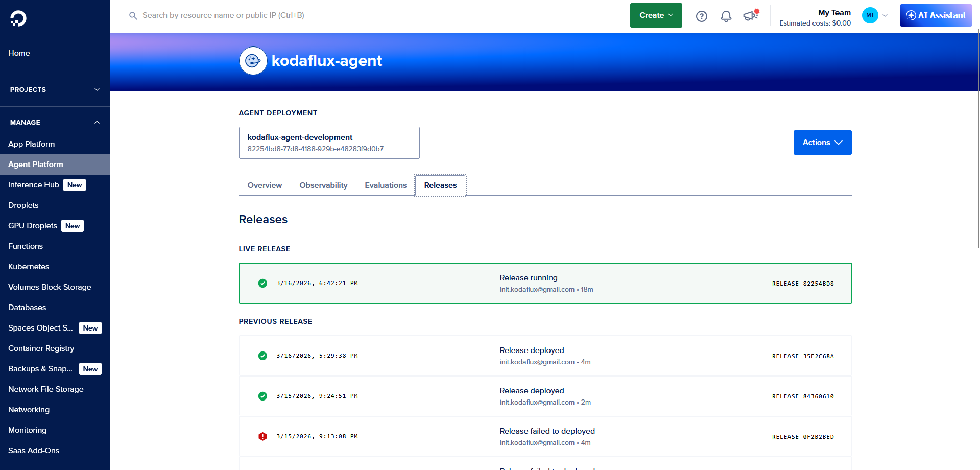Open Inference Hub in sidebar

[34, 185]
